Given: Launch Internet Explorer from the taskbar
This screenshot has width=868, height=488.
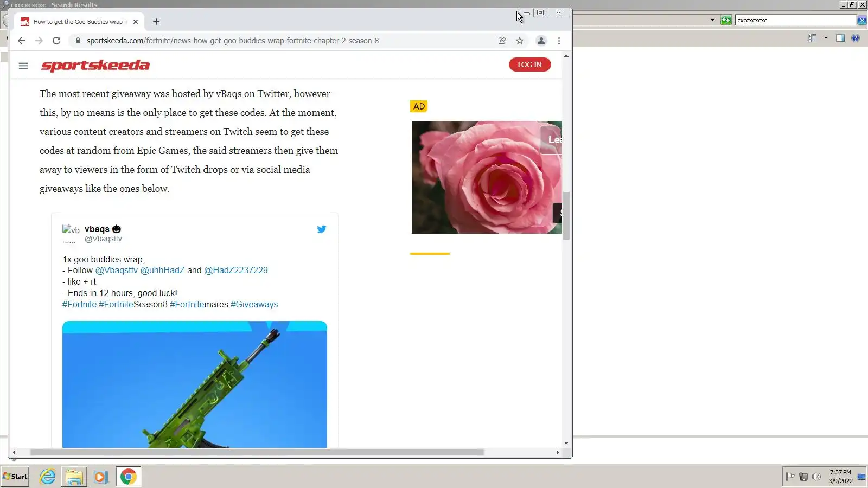Looking at the screenshot, I should 48,477.
